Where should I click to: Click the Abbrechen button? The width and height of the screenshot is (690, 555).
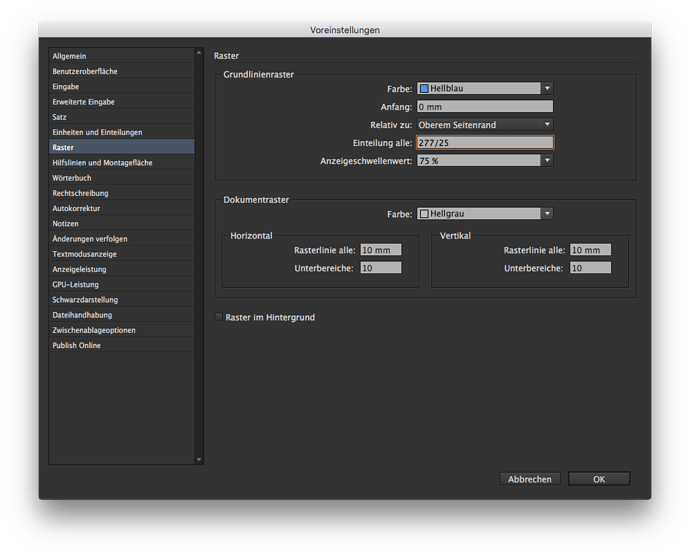(530, 479)
